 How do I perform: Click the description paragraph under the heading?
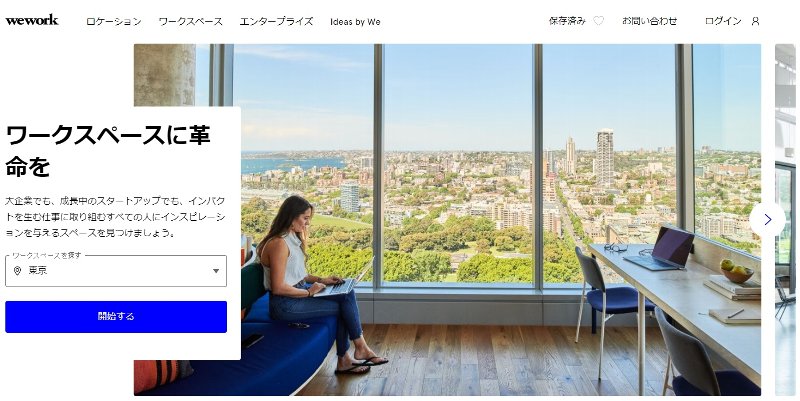click(x=115, y=217)
